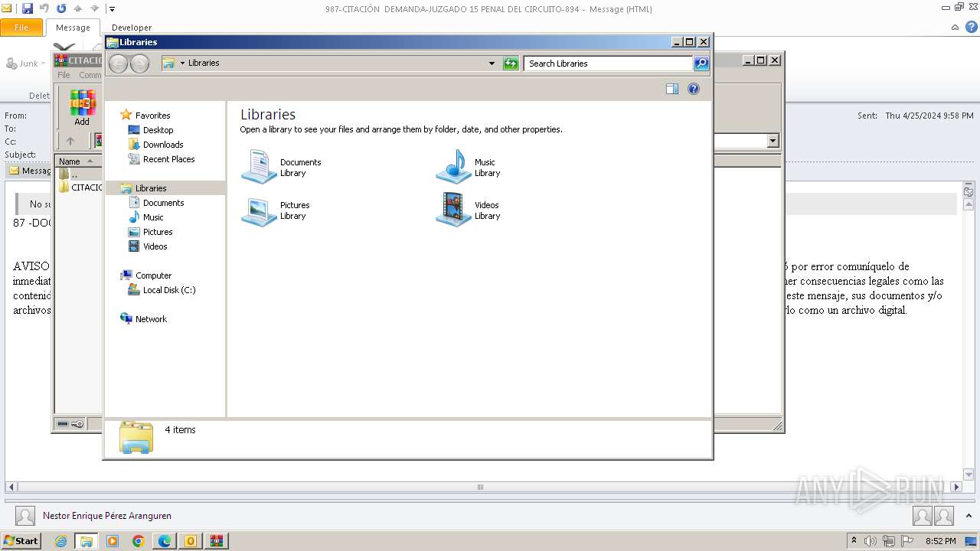Select Music in the navigation tree
The image size is (980, 551).
point(146,217)
